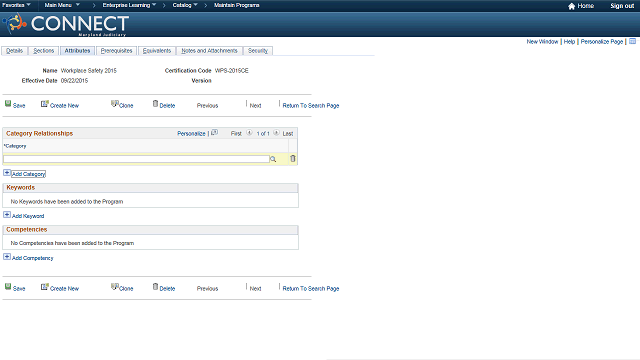Click the Add Category plus icon

coord(7,173)
